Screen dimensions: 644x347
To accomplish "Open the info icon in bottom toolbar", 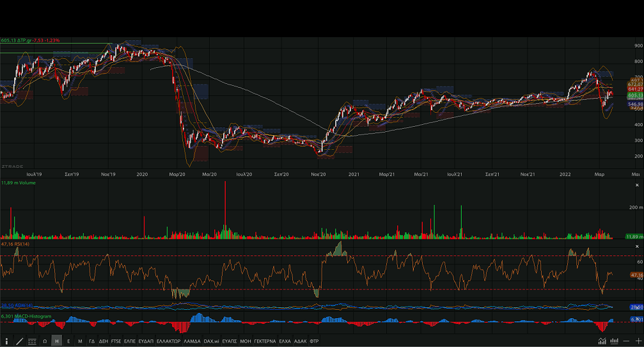I will point(6,341).
